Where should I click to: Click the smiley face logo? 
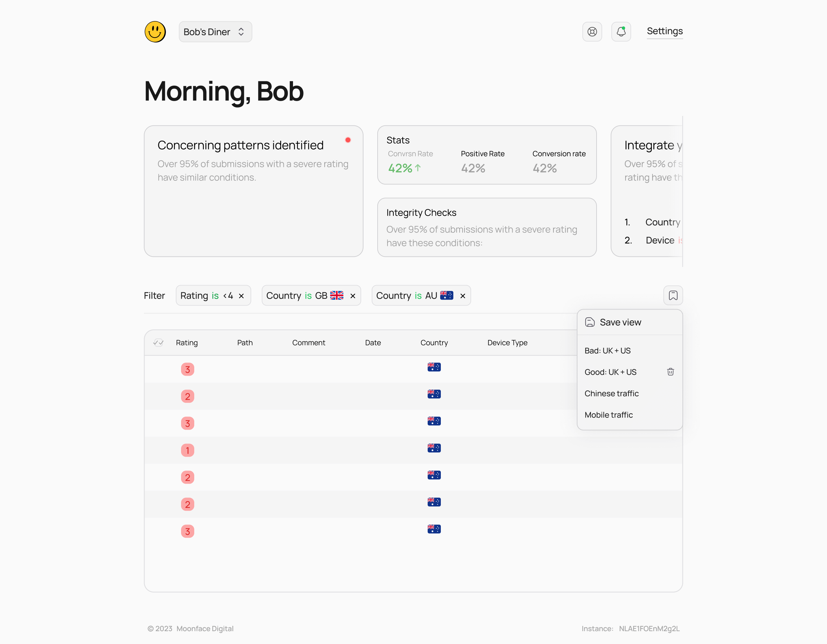click(x=155, y=32)
